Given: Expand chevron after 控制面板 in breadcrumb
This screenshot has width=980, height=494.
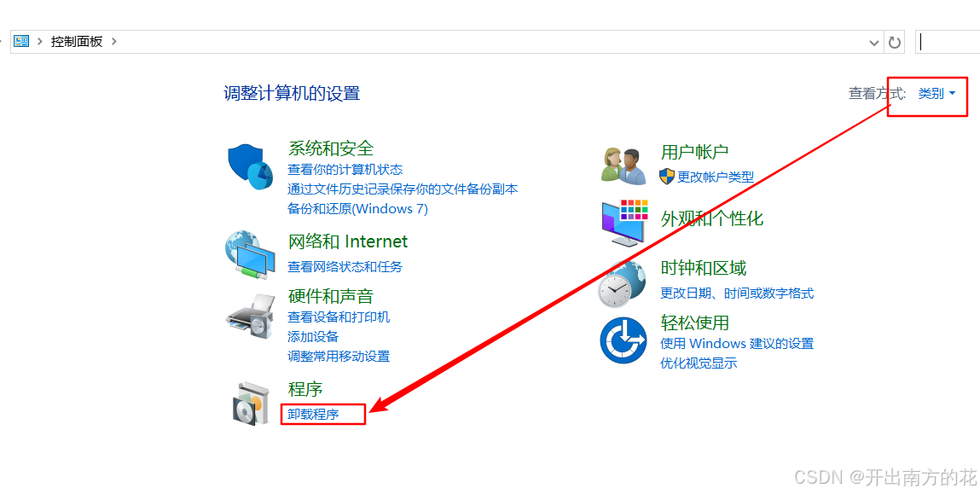Looking at the screenshot, I should click(x=113, y=41).
